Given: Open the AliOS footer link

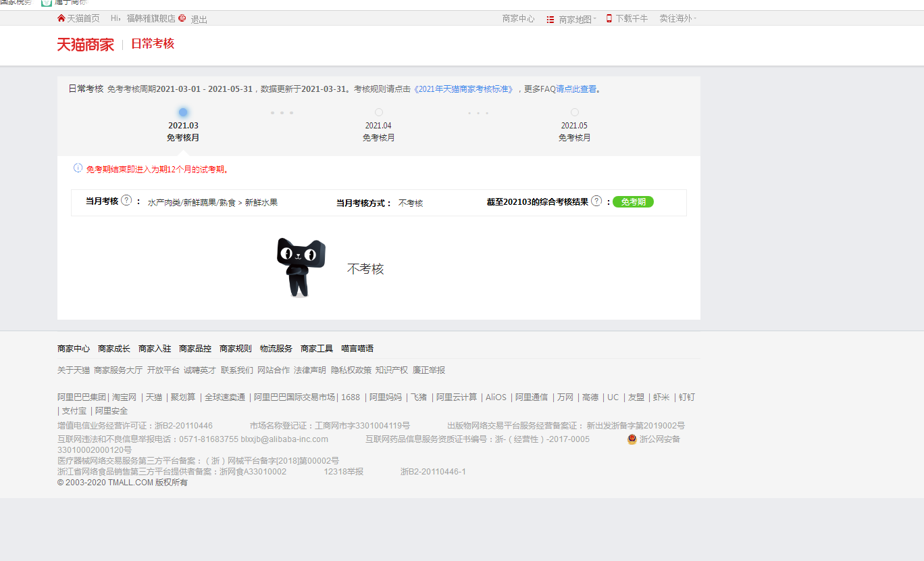Looking at the screenshot, I should (x=496, y=397).
